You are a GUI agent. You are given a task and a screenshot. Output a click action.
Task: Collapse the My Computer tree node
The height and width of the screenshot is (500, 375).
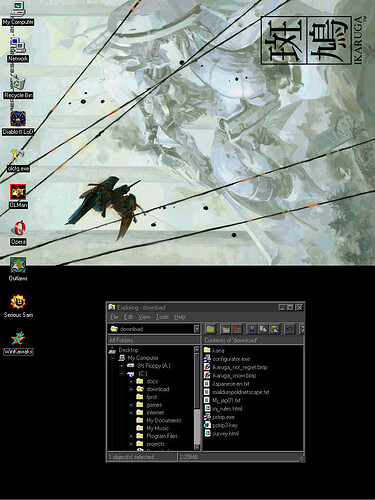tap(113, 358)
